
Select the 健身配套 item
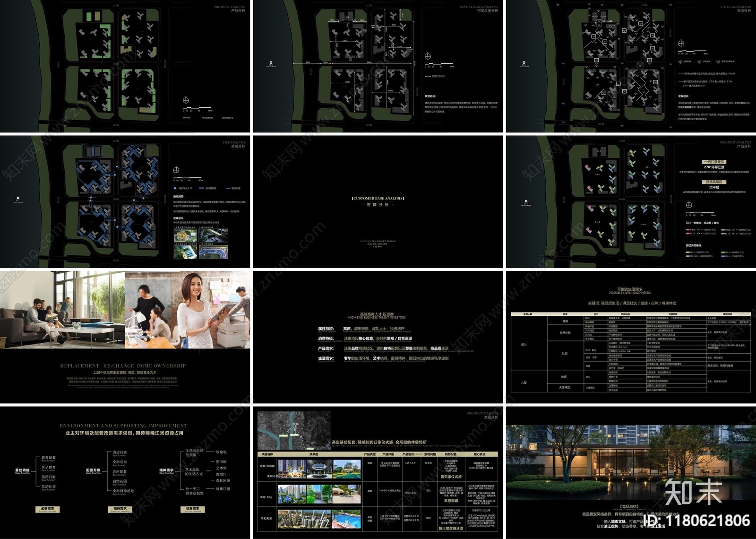click(48, 458)
